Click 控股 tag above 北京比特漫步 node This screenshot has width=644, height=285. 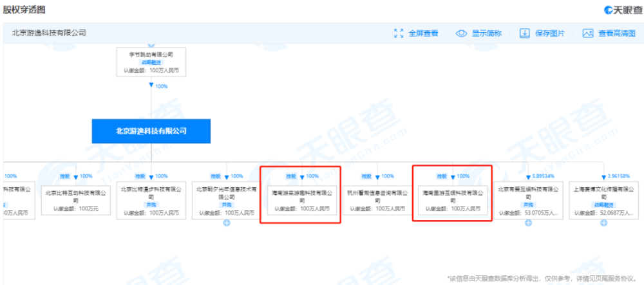(x=140, y=176)
